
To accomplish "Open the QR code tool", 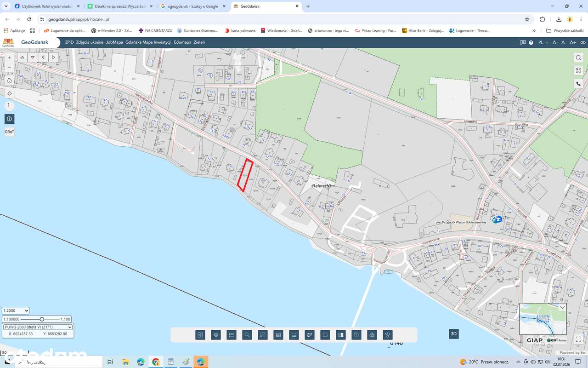I will tap(578, 71).
